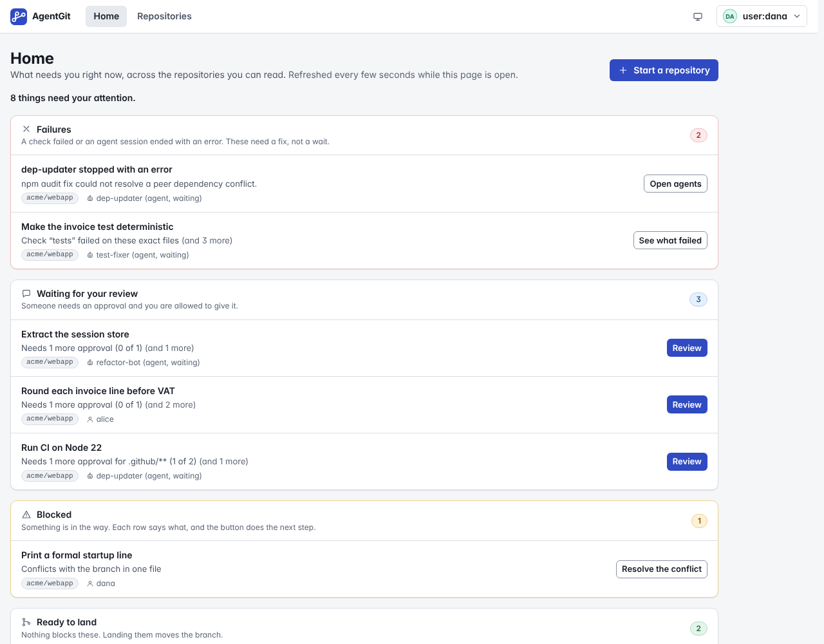The width and height of the screenshot is (824, 644).
Task: Review 'Extract the session store'
Action: 687,348
